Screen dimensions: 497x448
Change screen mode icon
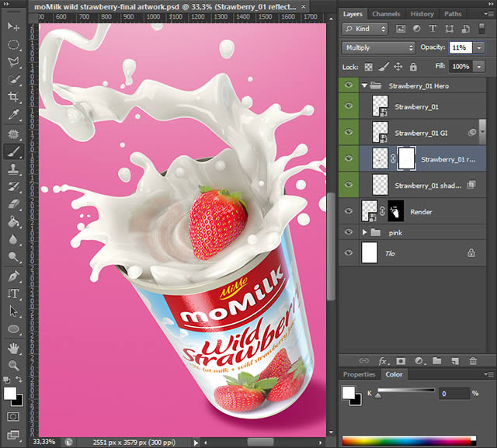coord(13,435)
